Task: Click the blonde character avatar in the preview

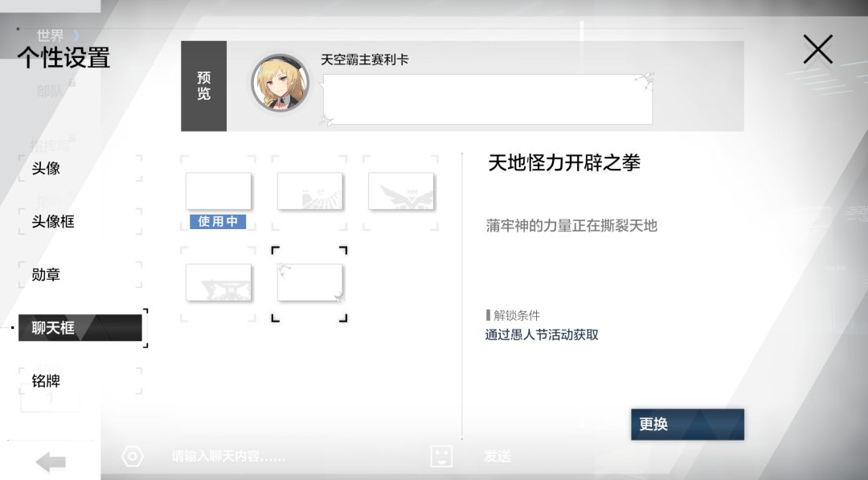Action: click(x=280, y=83)
